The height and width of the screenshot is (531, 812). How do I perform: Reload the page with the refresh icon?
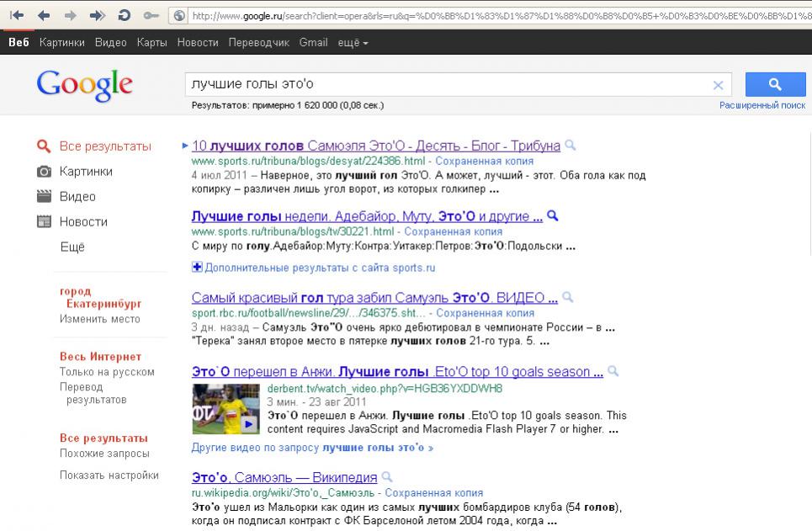pyautogui.click(x=125, y=15)
